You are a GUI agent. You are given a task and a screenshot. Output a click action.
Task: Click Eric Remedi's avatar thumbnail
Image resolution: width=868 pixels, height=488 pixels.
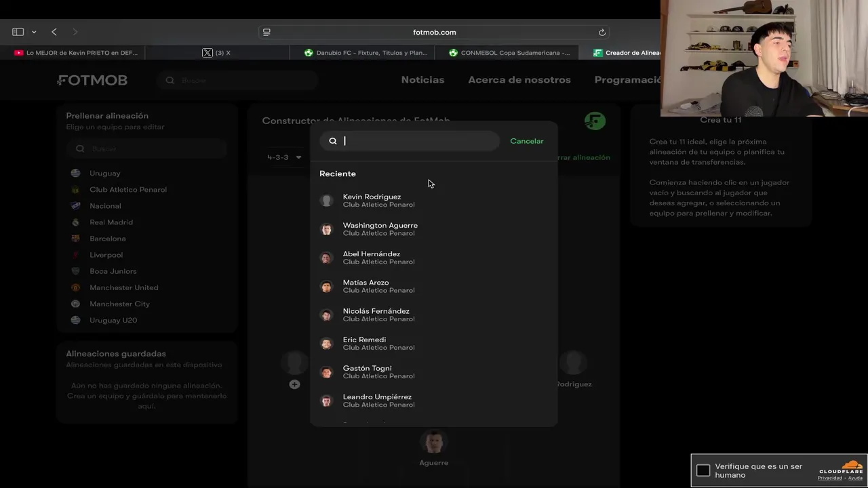tap(327, 343)
